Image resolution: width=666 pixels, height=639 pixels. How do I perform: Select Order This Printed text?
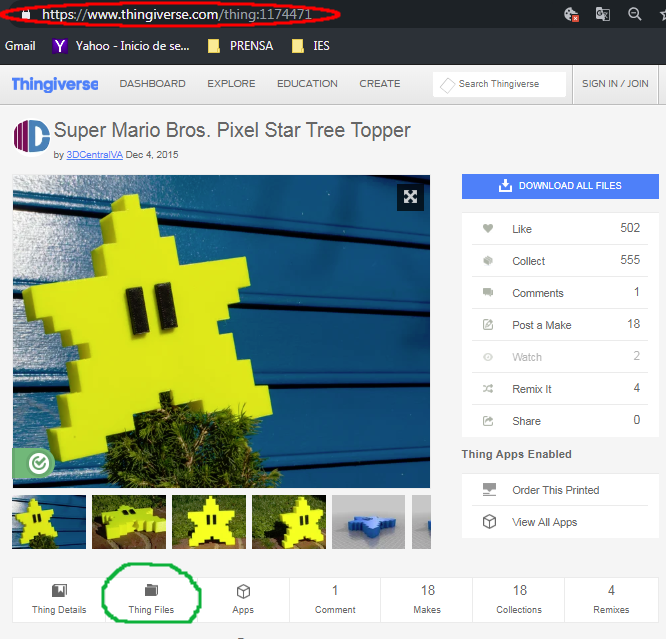(x=556, y=490)
